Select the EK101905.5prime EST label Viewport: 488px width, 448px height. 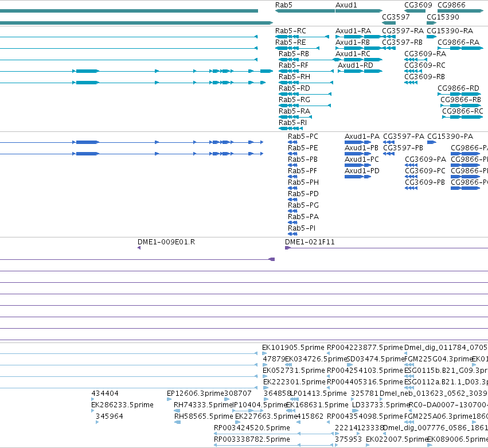293,348
